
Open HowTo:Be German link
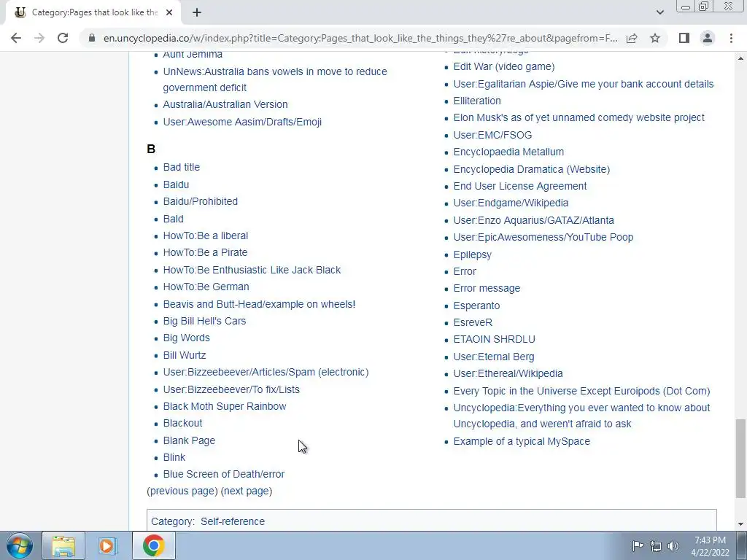point(206,287)
